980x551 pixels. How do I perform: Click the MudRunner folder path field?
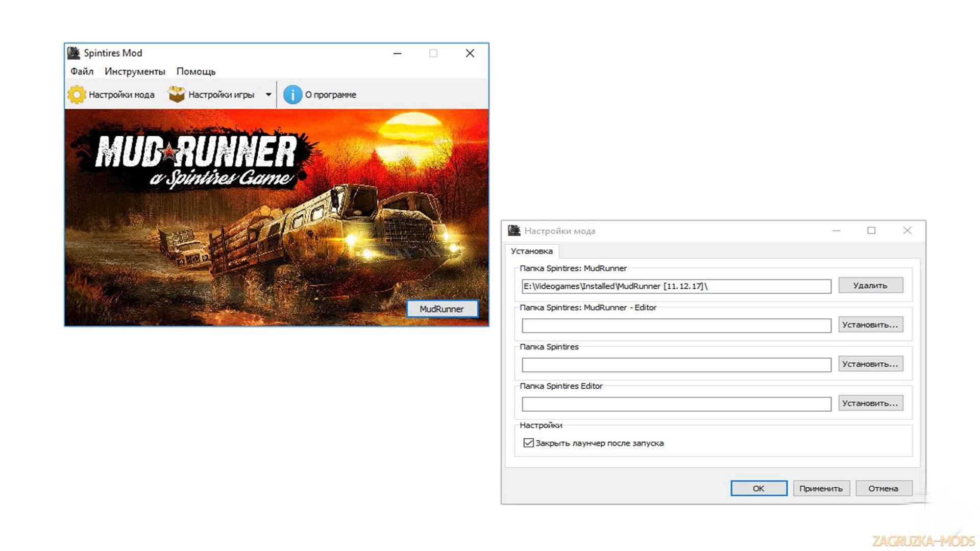click(676, 286)
